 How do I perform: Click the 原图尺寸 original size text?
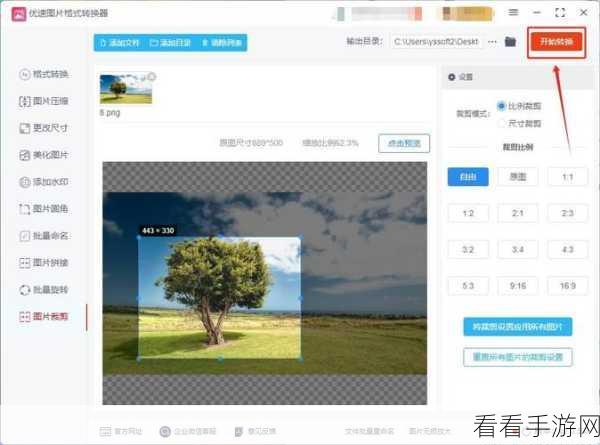pyautogui.click(x=251, y=143)
